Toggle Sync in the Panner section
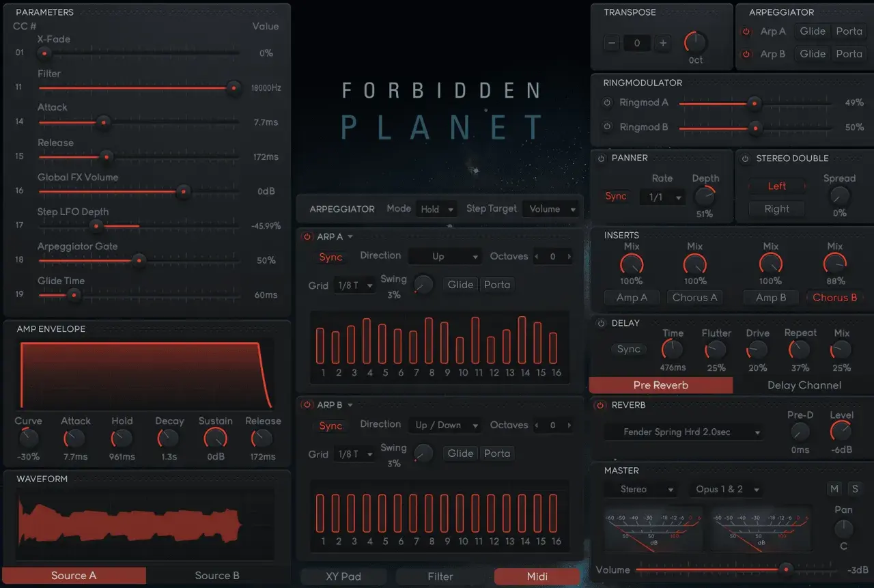 (x=615, y=197)
